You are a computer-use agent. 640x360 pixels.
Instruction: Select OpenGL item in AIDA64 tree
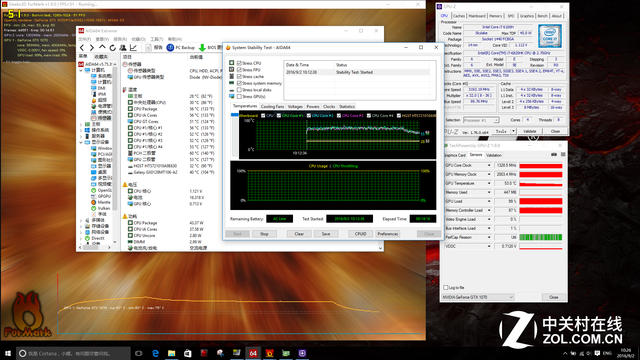click(x=101, y=190)
